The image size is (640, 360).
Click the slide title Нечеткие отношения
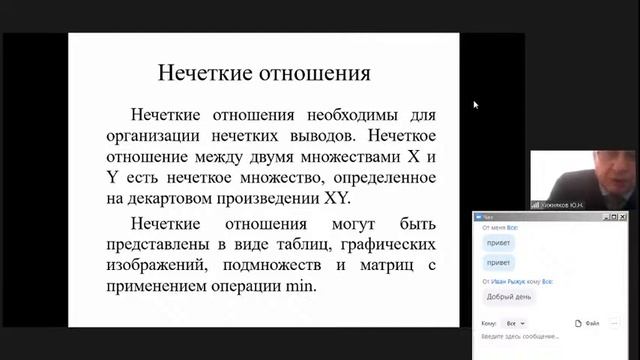click(264, 73)
